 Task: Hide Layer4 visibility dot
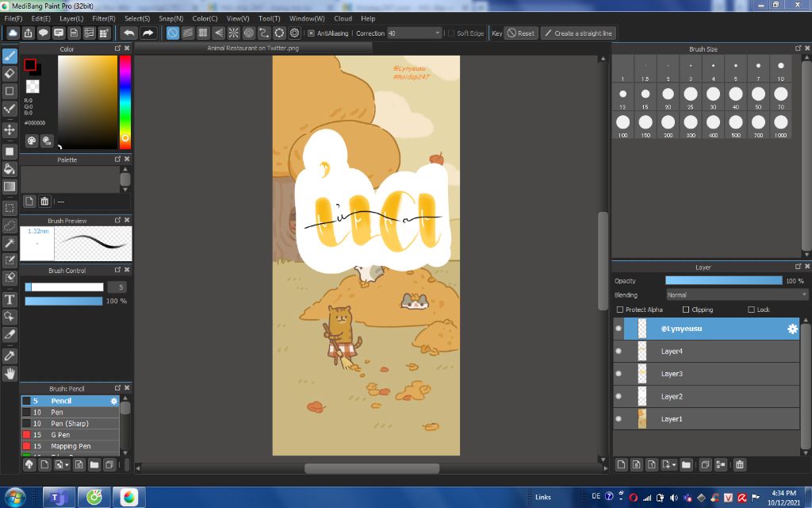pos(619,351)
